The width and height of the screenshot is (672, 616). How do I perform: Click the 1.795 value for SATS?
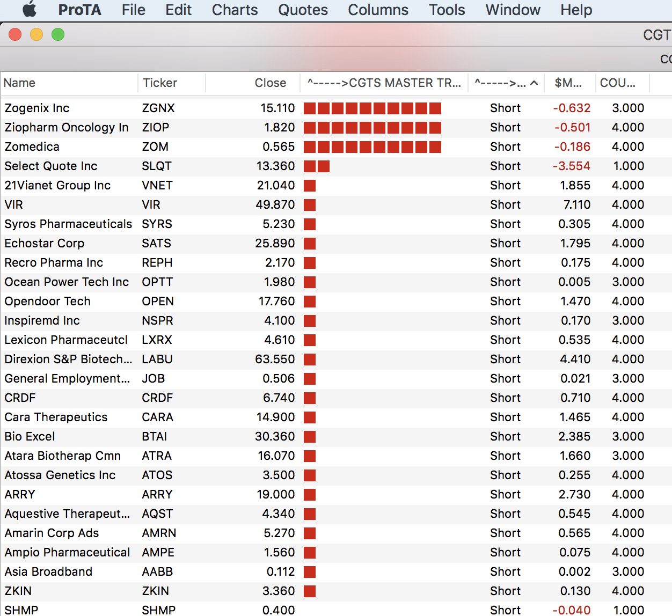(575, 243)
